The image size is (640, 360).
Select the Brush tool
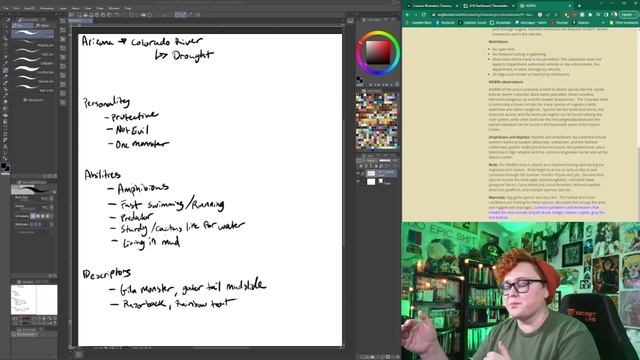coord(5,82)
